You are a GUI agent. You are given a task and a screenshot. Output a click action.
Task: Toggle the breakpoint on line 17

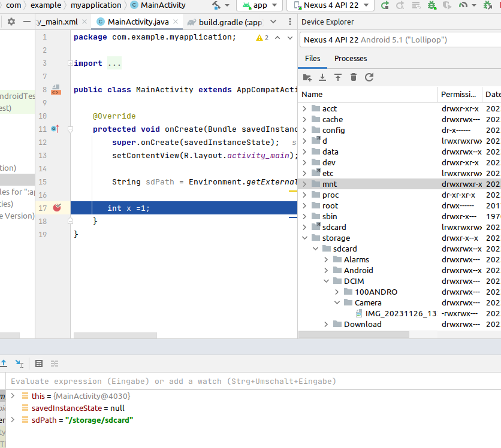click(x=57, y=208)
